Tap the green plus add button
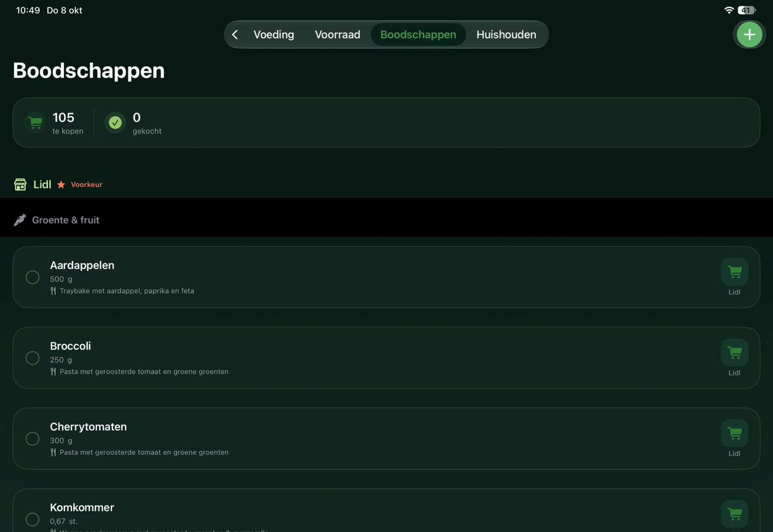 tap(749, 35)
